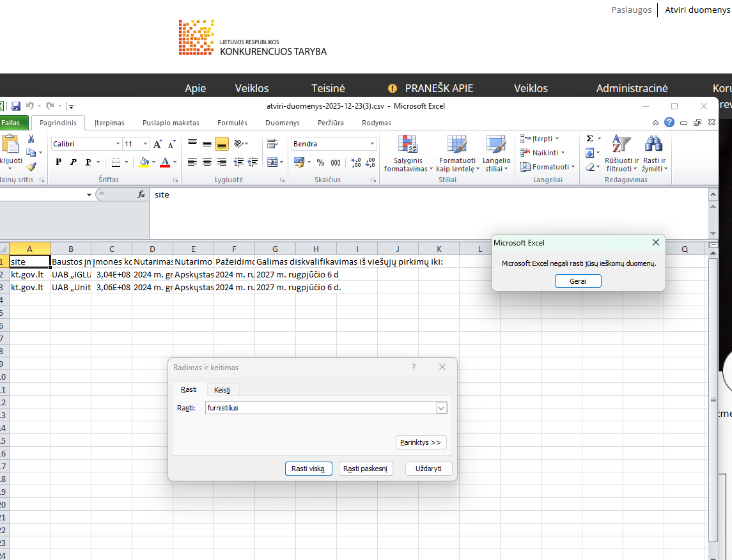Expand the Rasti search field dropdown arrow
732x560 pixels.
click(441, 408)
